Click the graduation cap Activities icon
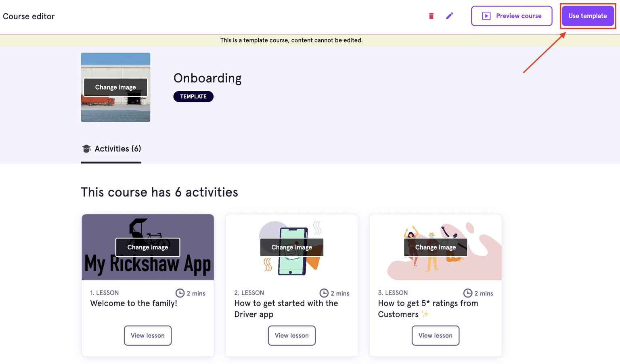Viewport: 620px width, 364px height. pos(86,149)
